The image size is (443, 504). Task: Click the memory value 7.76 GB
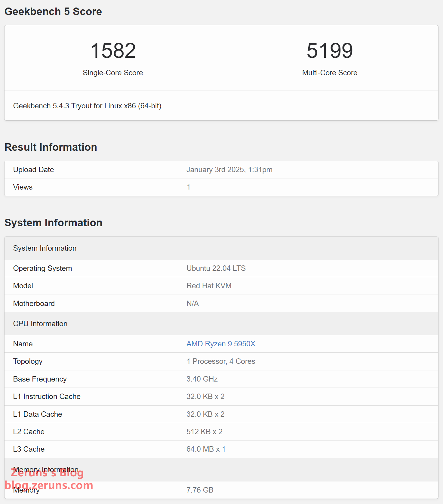(200, 490)
